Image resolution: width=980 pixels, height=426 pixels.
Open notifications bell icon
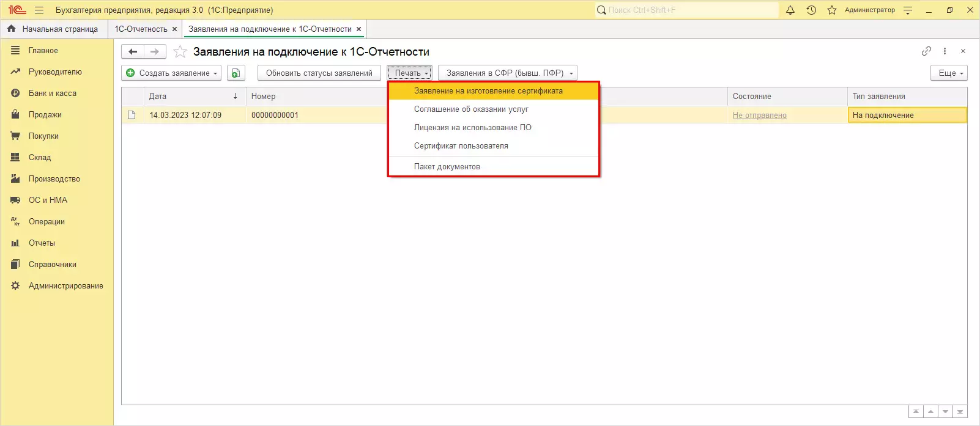click(x=790, y=10)
